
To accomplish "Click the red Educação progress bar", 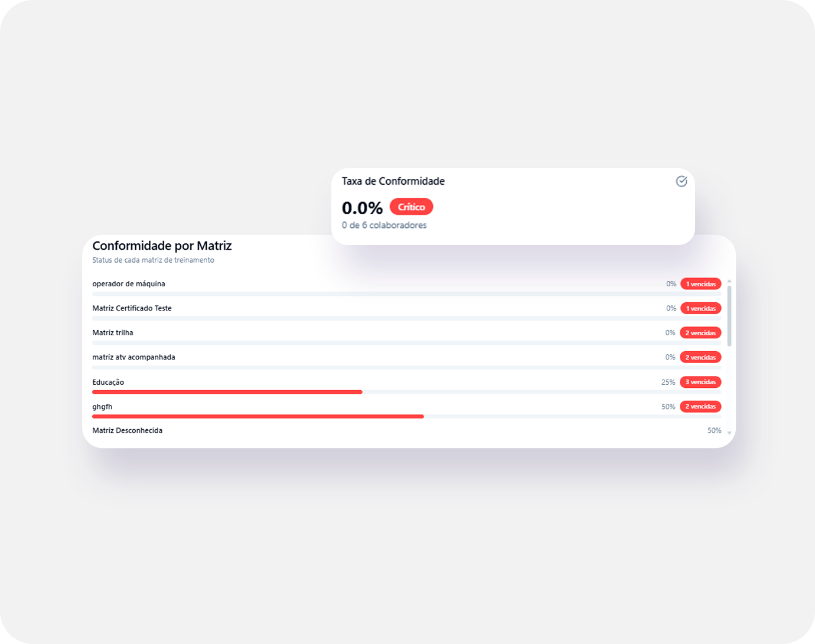I will tap(227, 392).
